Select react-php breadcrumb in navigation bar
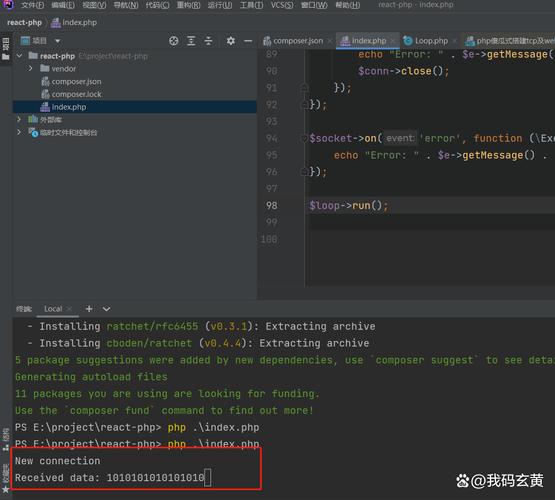The height and width of the screenshot is (500, 555). [x=24, y=22]
